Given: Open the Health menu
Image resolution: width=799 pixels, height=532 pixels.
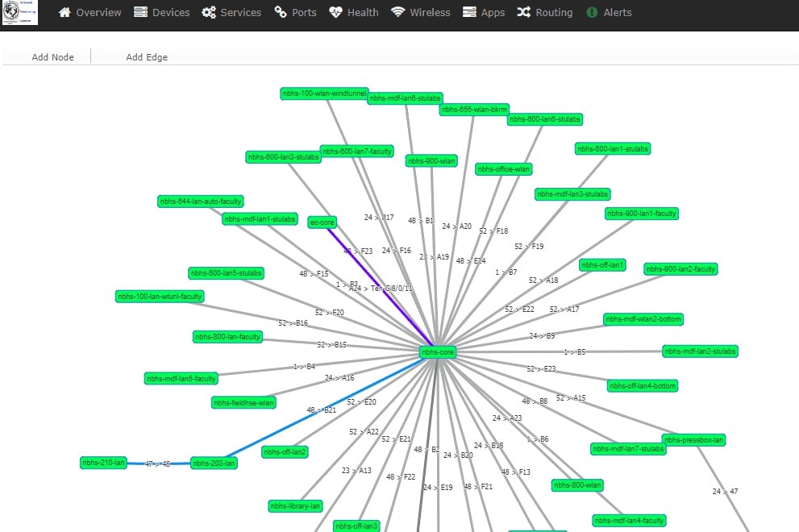Looking at the screenshot, I should pyautogui.click(x=354, y=12).
